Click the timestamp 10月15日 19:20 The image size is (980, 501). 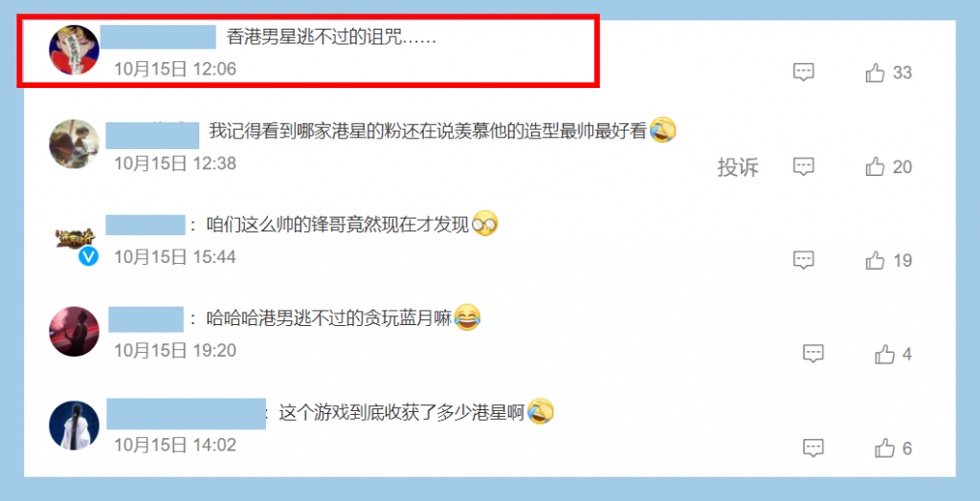pos(175,351)
